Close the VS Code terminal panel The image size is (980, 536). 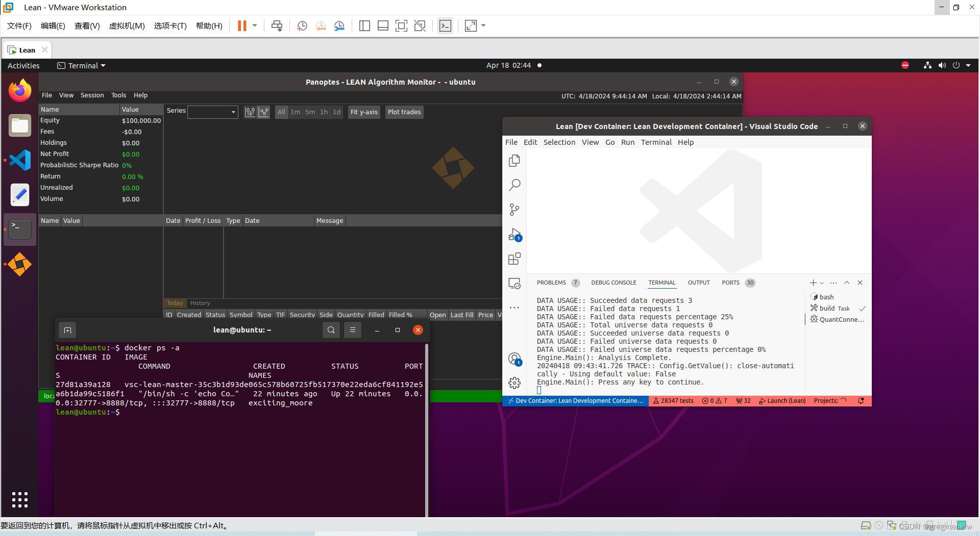pyautogui.click(x=860, y=283)
